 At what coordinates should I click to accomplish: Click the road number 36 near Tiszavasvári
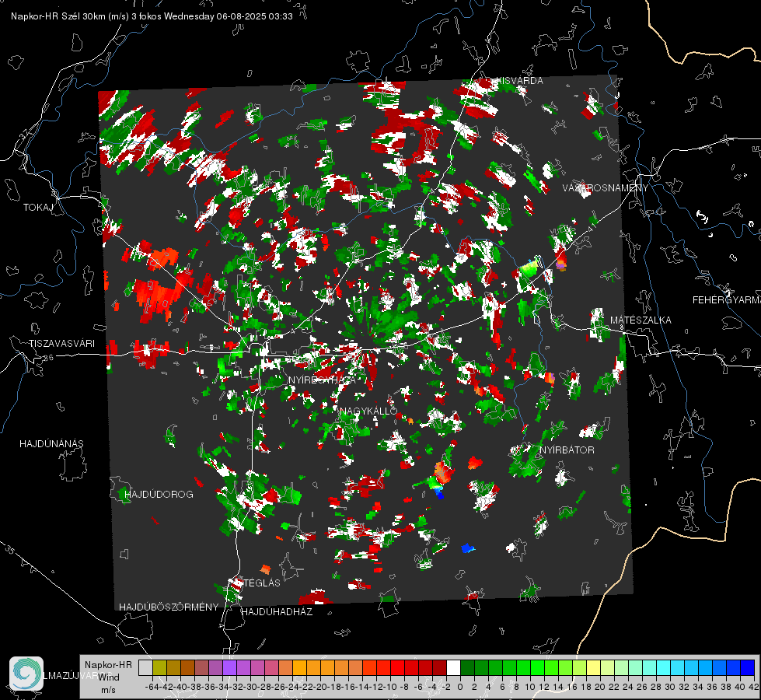[48, 358]
